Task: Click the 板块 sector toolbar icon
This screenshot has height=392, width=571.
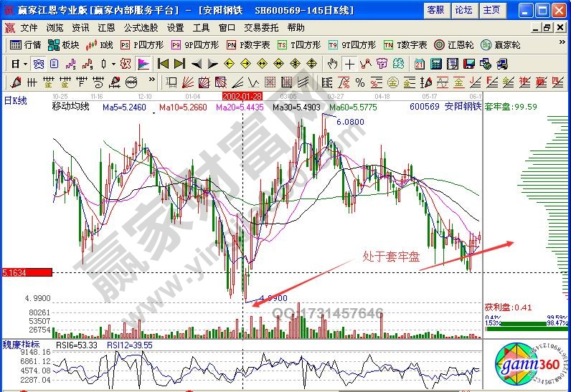Action: [x=64, y=44]
